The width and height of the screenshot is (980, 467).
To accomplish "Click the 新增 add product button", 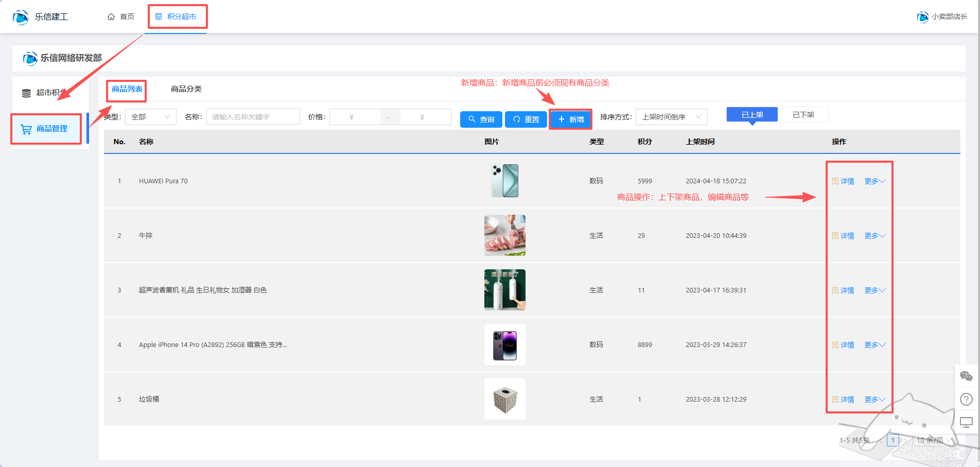I will tap(571, 119).
